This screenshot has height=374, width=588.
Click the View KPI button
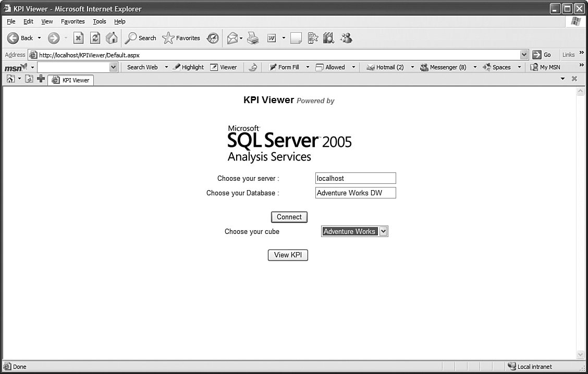click(x=288, y=255)
